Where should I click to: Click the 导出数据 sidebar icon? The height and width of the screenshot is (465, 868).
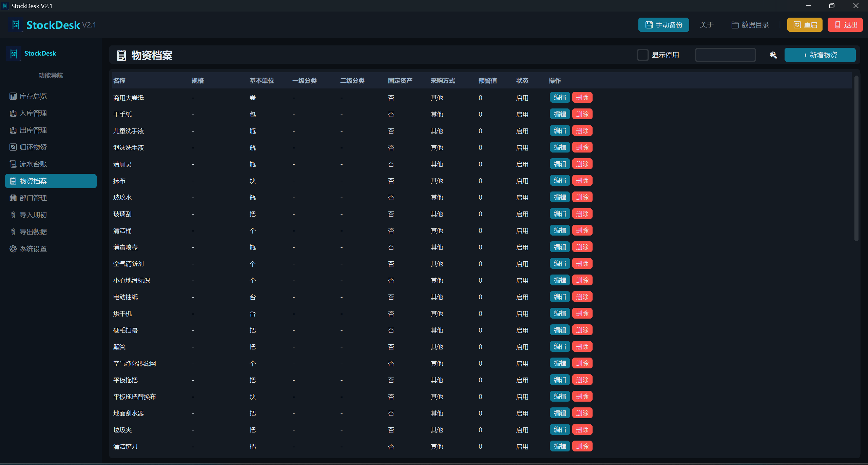point(13,232)
